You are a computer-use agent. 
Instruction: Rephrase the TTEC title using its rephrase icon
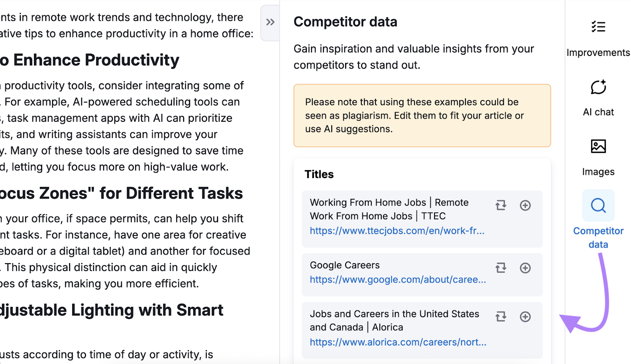pos(501,205)
